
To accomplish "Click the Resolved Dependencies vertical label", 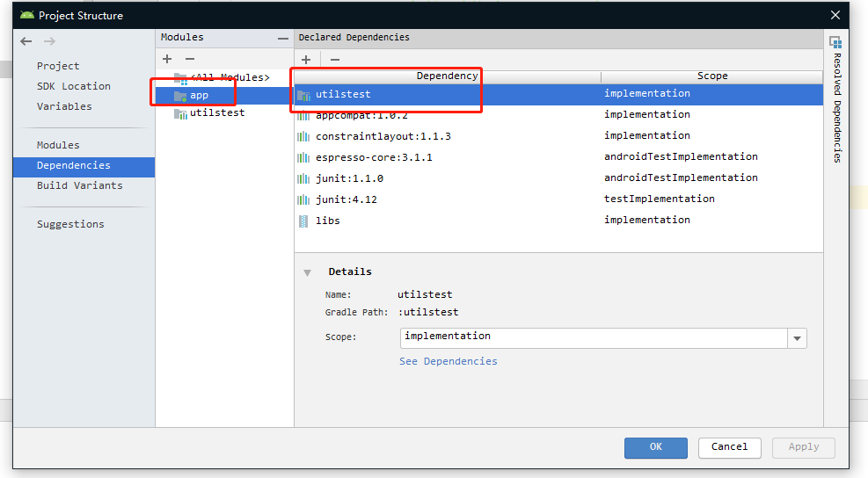I will (x=837, y=108).
